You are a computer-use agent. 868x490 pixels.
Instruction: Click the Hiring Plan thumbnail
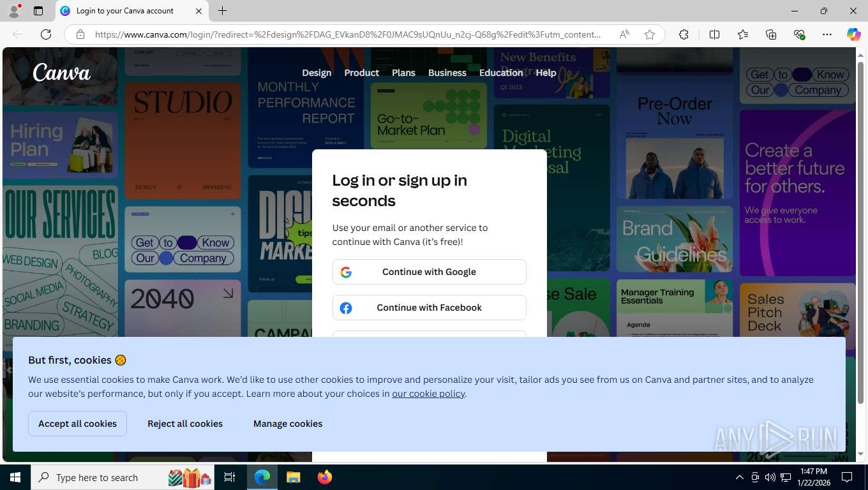click(60, 145)
